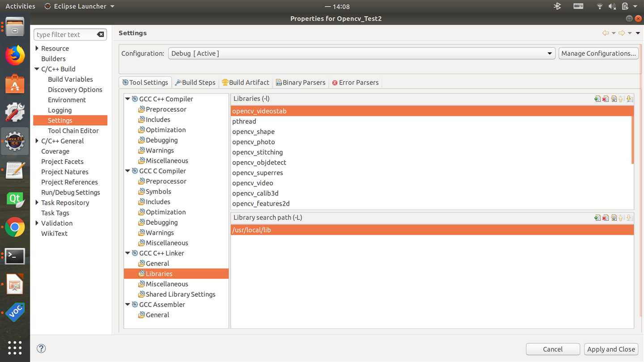644x362 pixels.
Task: Move path down in Library search path toolbar
Action: [629, 218]
